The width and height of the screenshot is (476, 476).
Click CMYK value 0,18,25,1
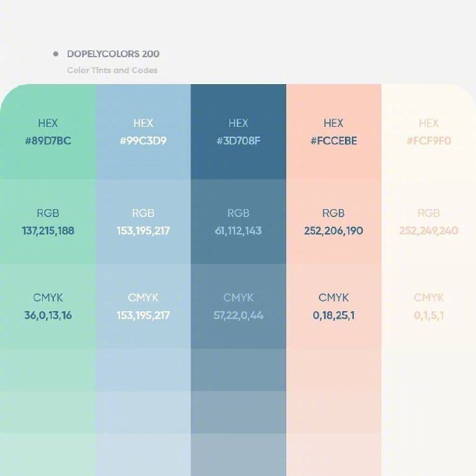[334, 315]
